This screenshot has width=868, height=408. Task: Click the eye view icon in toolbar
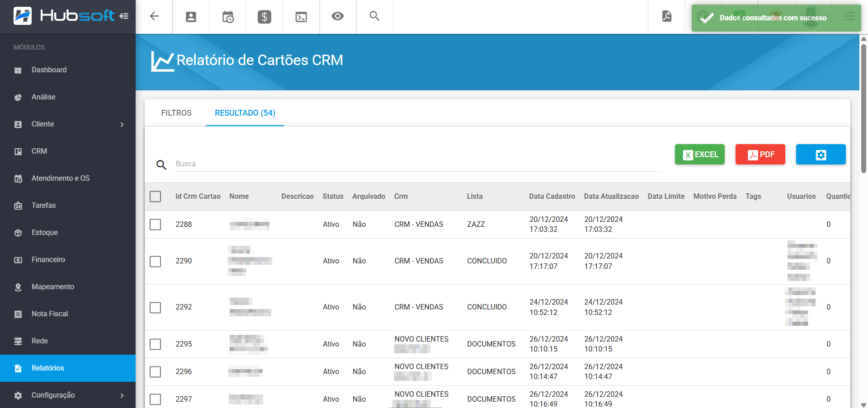point(338,17)
